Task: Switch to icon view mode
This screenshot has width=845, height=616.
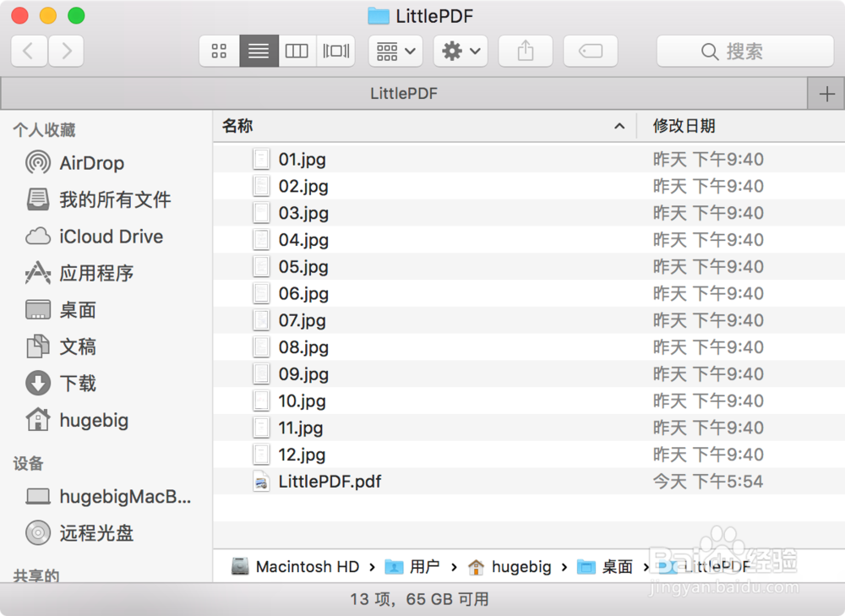Action: 219,51
